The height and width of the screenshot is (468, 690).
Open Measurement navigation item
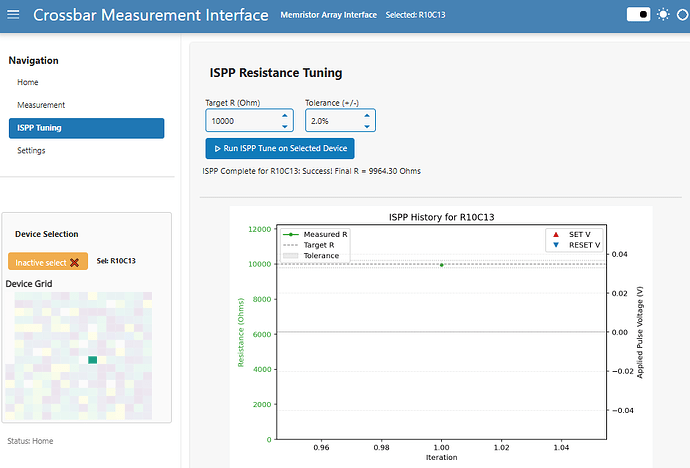(41, 105)
